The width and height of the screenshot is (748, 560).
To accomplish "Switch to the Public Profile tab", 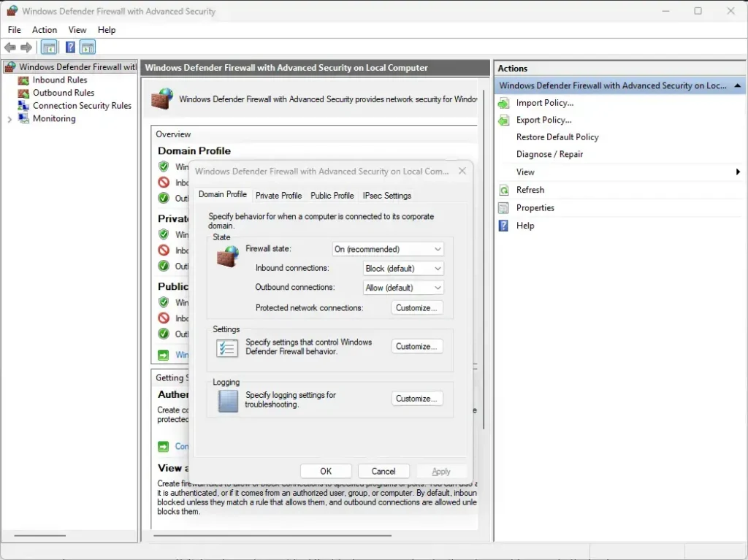I will (332, 196).
